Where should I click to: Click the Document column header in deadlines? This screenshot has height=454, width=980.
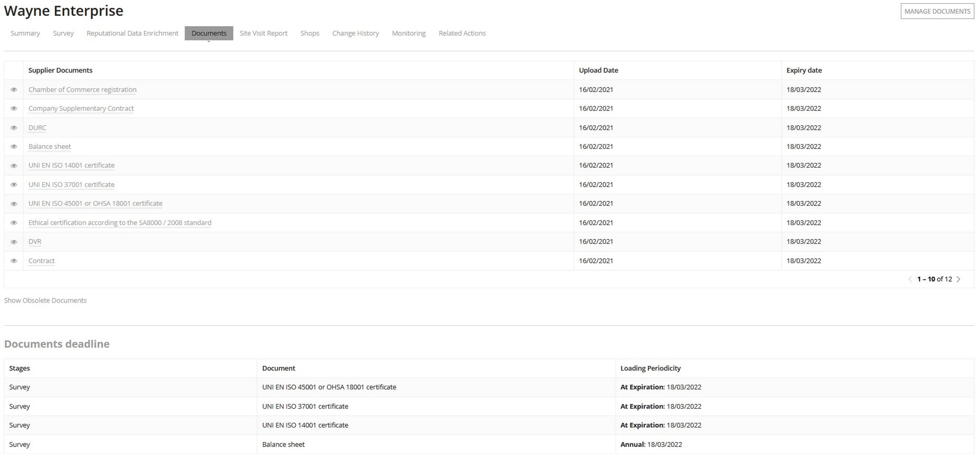pyautogui.click(x=278, y=368)
